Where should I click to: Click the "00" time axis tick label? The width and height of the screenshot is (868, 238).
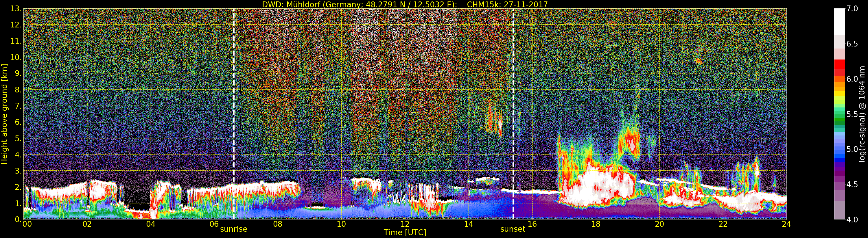pyautogui.click(x=27, y=224)
